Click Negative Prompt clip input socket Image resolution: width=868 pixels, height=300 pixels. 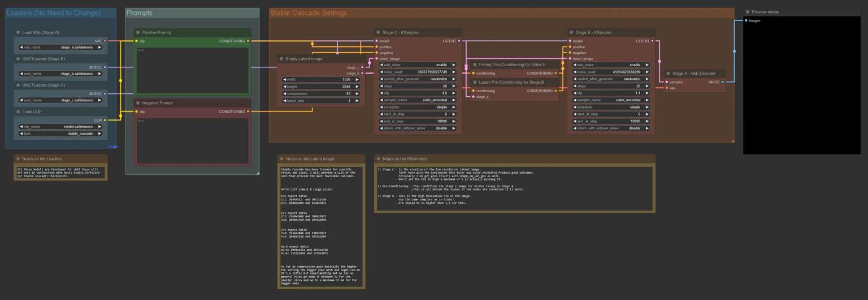tap(137, 112)
